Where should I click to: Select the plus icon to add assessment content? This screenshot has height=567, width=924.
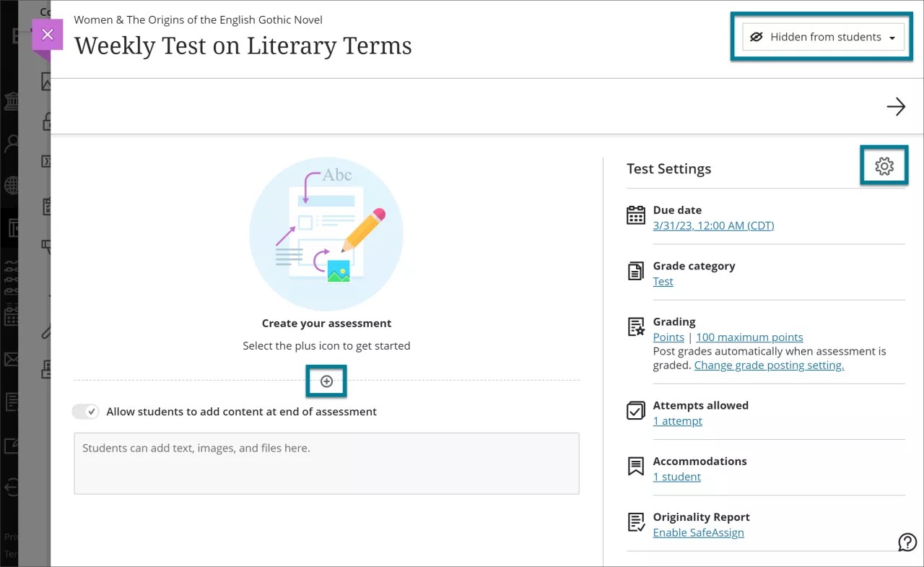(326, 381)
